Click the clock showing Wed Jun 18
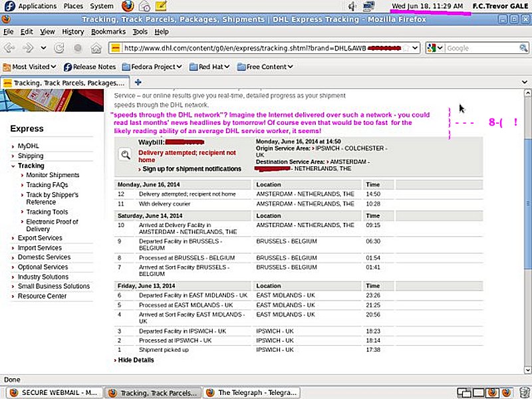The height and width of the screenshot is (399, 532). pos(427,6)
